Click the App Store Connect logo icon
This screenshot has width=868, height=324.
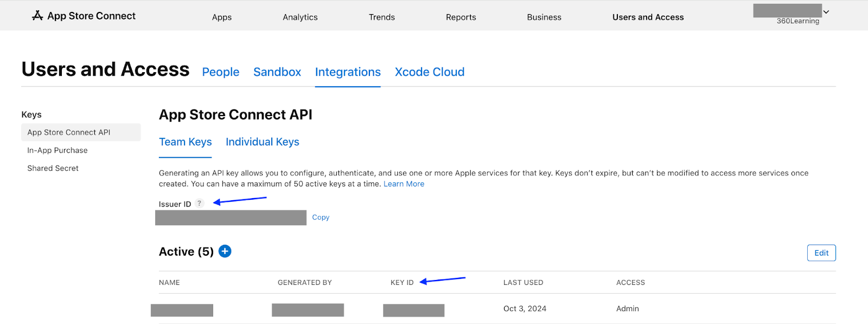tap(37, 16)
